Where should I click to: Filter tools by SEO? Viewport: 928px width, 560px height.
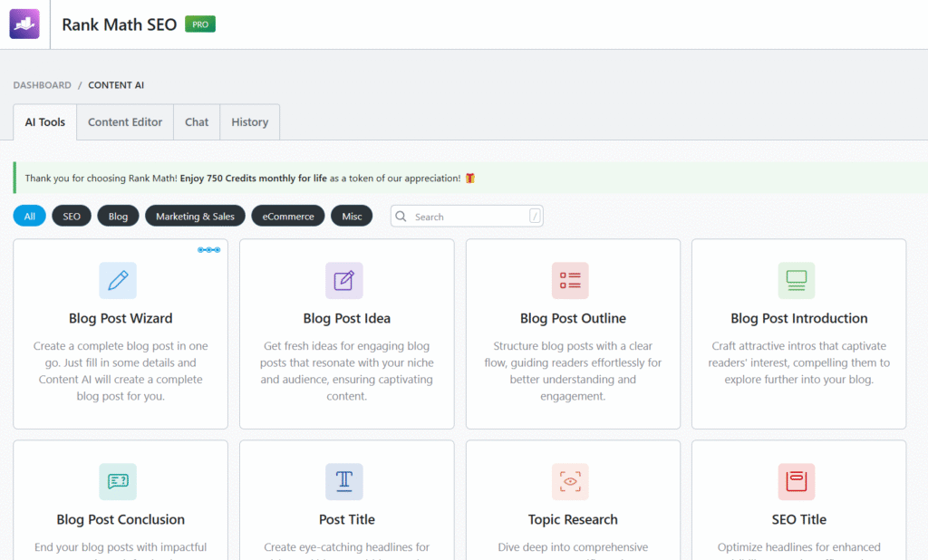(x=72, y=216)
